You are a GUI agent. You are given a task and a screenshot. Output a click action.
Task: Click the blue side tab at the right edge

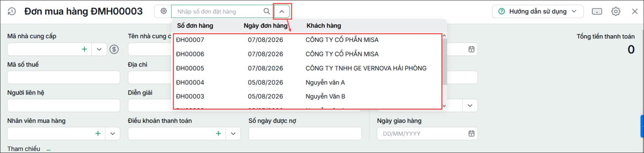642,126
